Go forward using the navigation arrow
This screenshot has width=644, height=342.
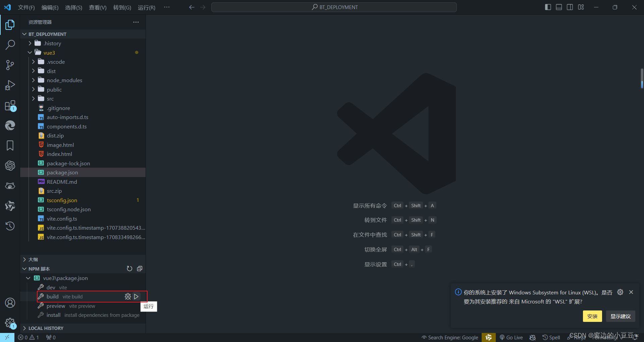click(203, 7)
